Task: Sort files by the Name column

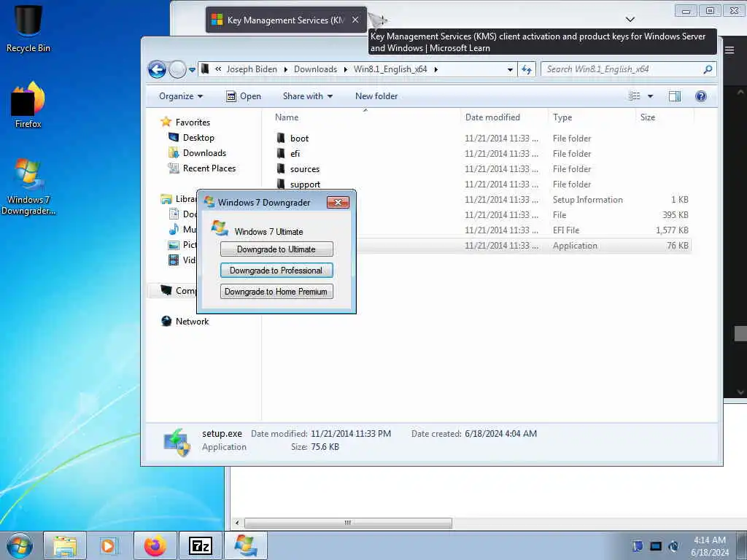Action: pyautogui.click(x=286, y=117)
